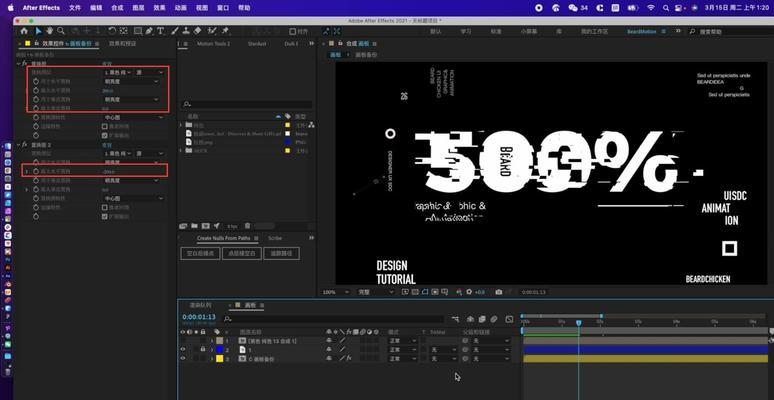Expand the highlighted max horizontal displacement property
Viewport: 774px width, 400px height.
pos(27,171)
